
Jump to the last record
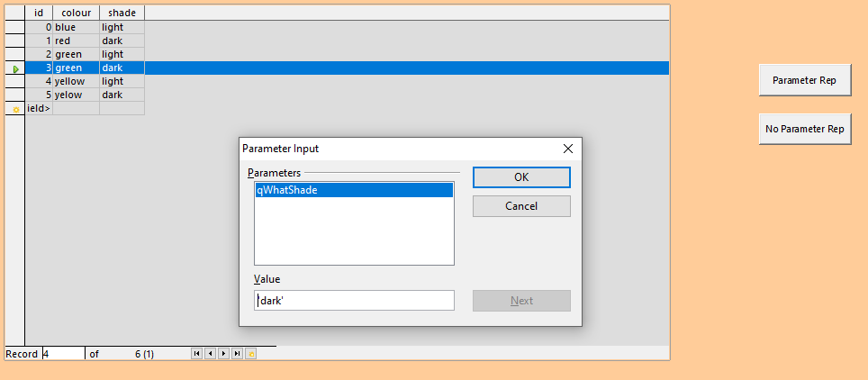click(237, 354)
